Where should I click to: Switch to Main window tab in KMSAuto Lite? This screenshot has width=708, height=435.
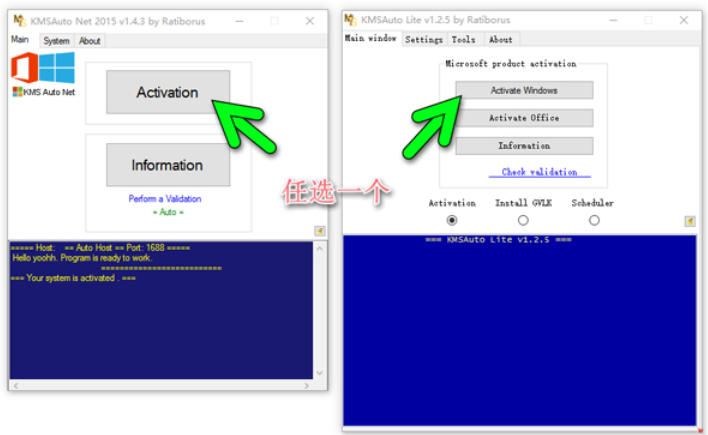coord(371,38)
